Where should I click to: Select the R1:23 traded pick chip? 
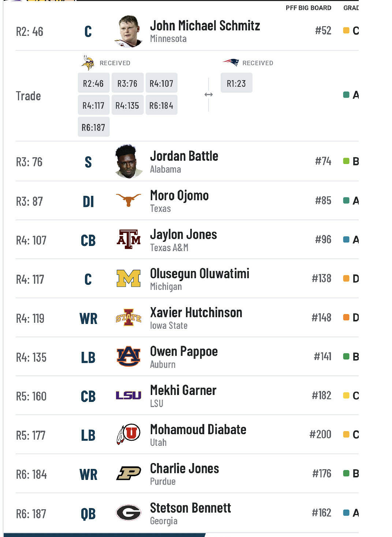coord(236,83)
